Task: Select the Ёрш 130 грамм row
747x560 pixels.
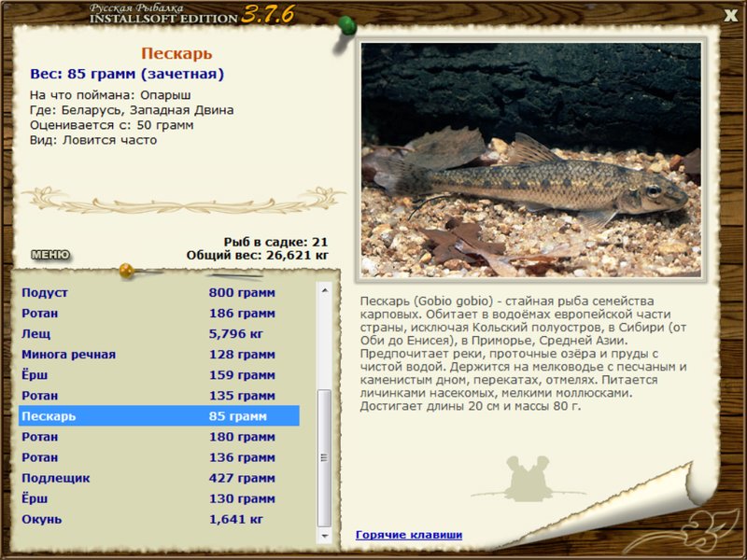Action: [x=159, y=498]
